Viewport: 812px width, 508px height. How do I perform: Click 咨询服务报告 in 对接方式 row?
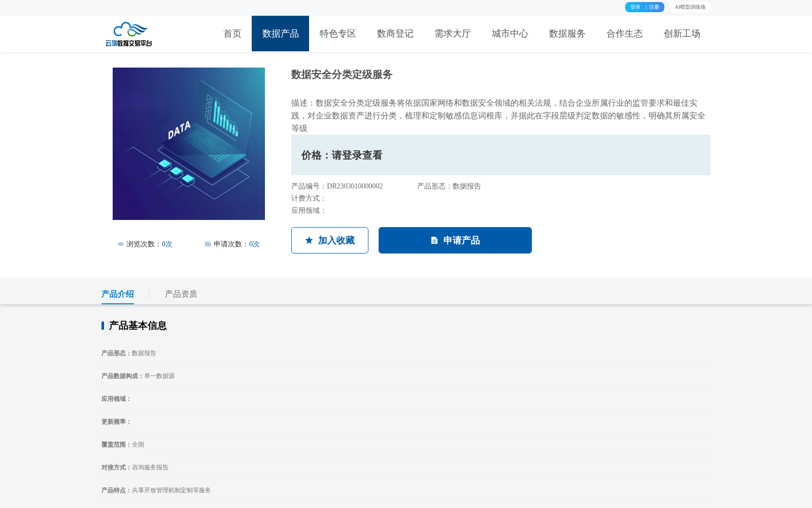[150, 468]
